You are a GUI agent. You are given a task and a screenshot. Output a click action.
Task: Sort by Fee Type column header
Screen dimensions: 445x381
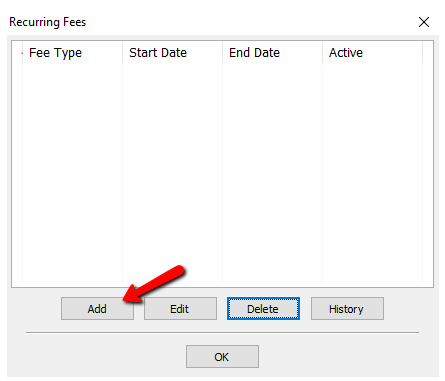click(x=72, y=53)
